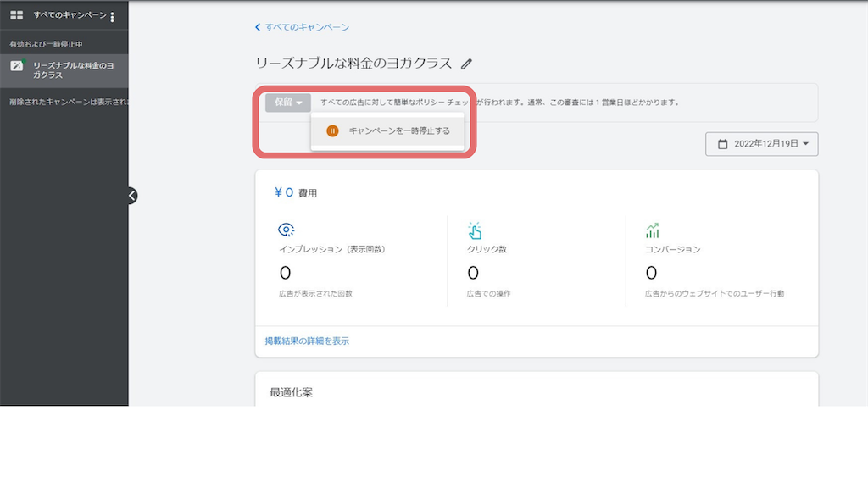The width and height of the screenshot is (868, 488).
Task: Click the policy check notice beginning すべての広告に対して
Action: coord(499,103)
